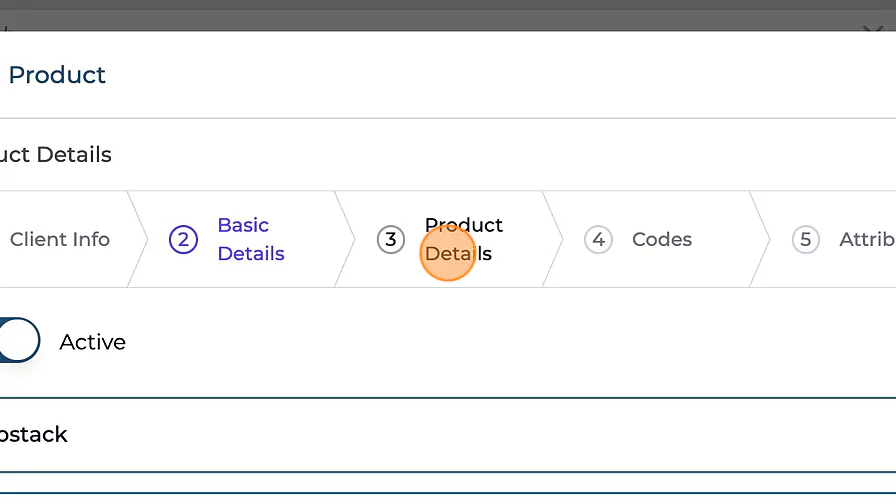Open the Attributes step
Screen dimensions: 896x504
[866, 240]
